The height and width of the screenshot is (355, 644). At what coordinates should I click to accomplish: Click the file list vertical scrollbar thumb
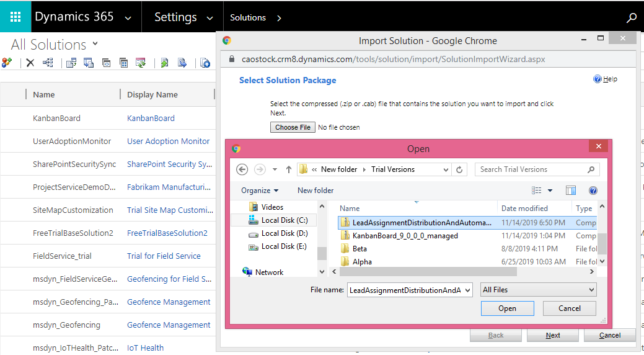pos(602,244)
